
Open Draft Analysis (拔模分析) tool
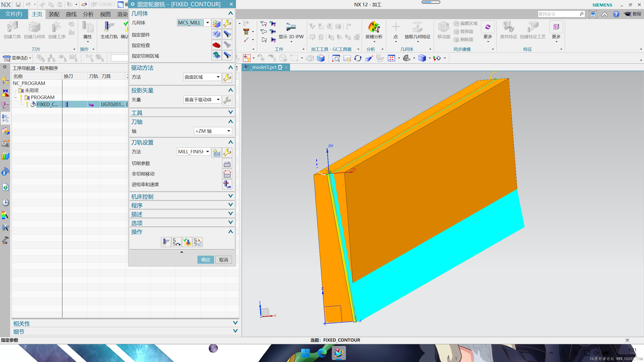pos(374,27)
